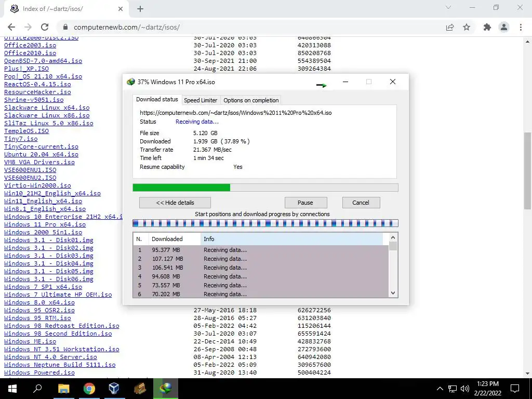532x399 pixels.
Task: Open the Windows_Neptune_Build_5111.iso link
Action: pos(60,365)
